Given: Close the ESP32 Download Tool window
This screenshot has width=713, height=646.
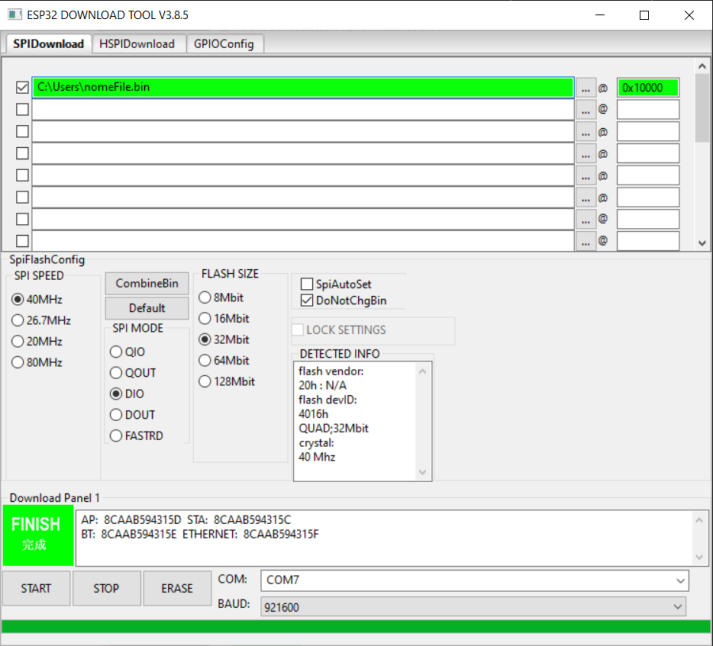Looking at the screenshot, I should 689,15.
